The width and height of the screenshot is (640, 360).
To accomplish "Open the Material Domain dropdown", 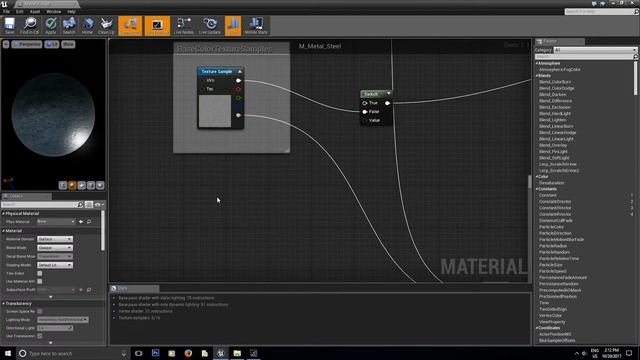I will coord(55,239).
